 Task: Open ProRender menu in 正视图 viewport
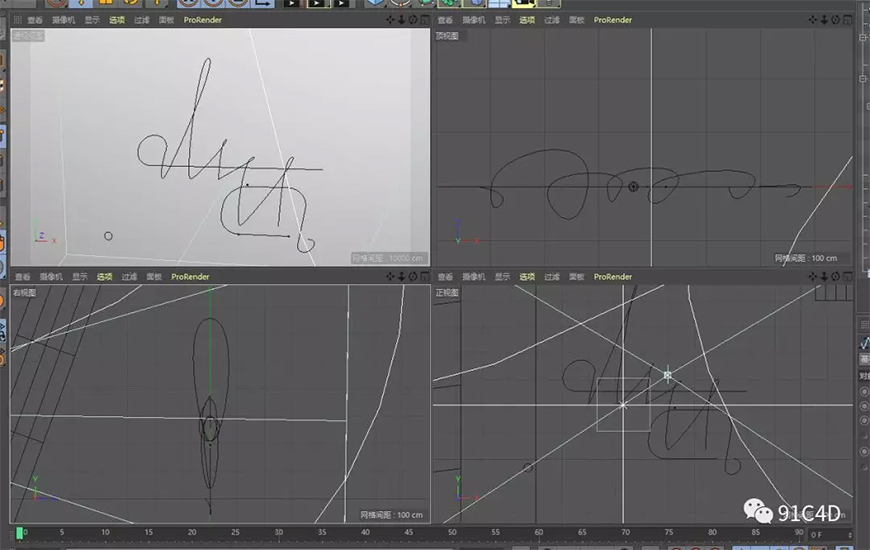point(613,276)
